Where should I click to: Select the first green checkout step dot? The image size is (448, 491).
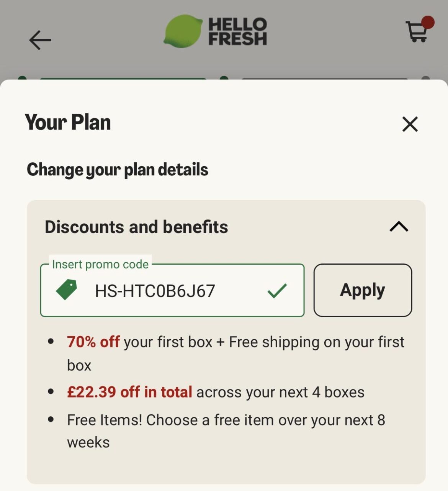click(x=22, y=79)
